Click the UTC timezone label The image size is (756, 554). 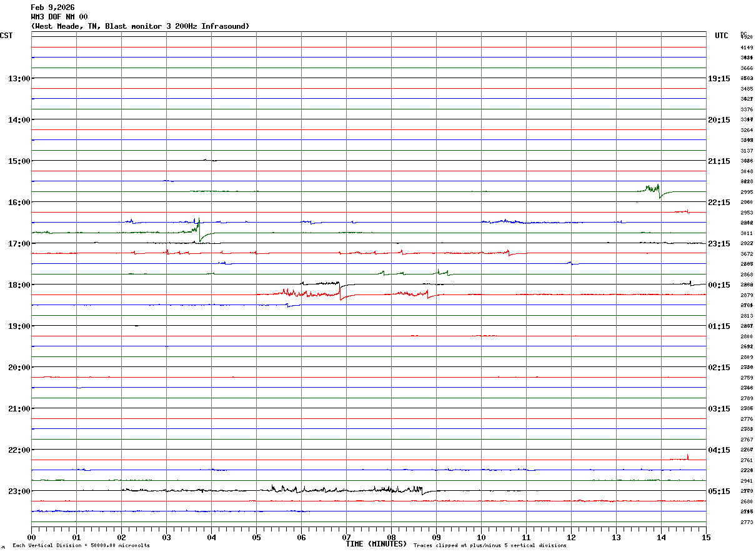click(722, 36)
